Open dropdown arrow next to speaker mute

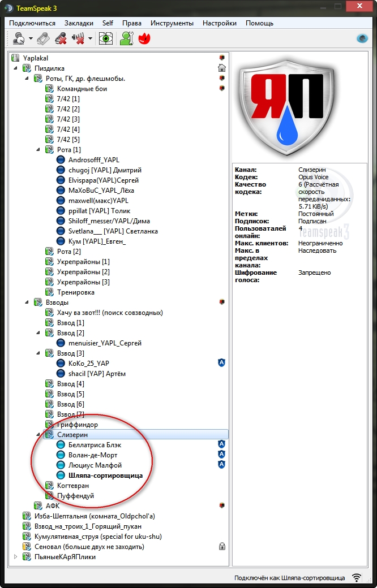(90, 38)
